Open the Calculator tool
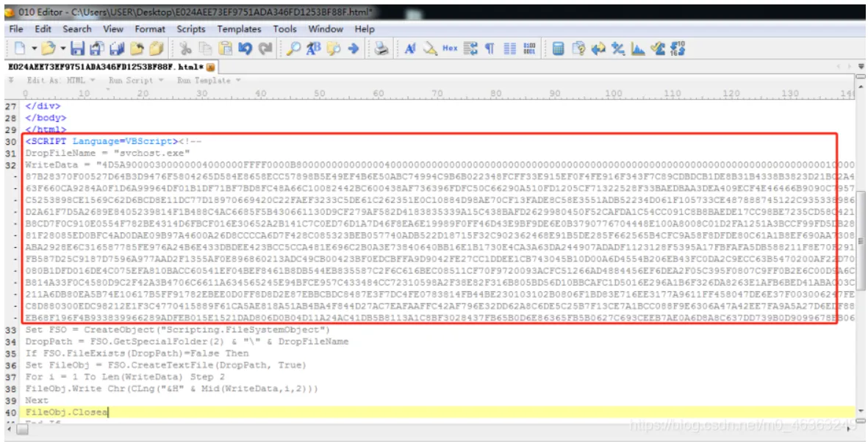Image resolution: width=868 pixels, height=444 pixels. click(x=558, y=49)
